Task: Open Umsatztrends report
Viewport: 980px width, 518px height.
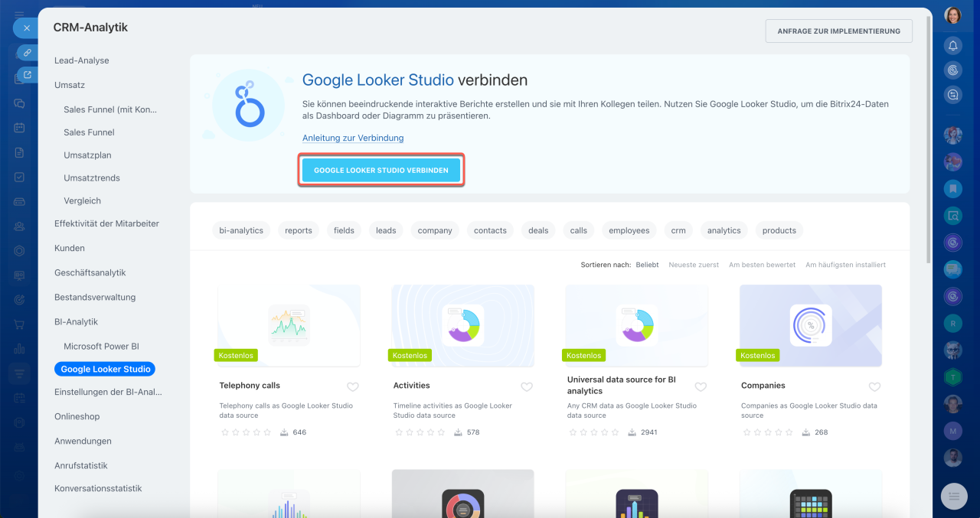Action: click(92, 178)
